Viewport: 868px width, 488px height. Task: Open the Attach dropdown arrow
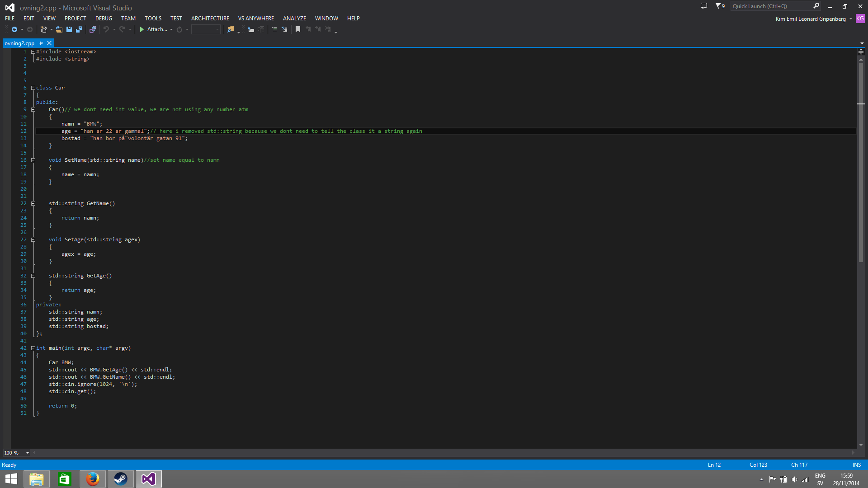pos(171,30)
